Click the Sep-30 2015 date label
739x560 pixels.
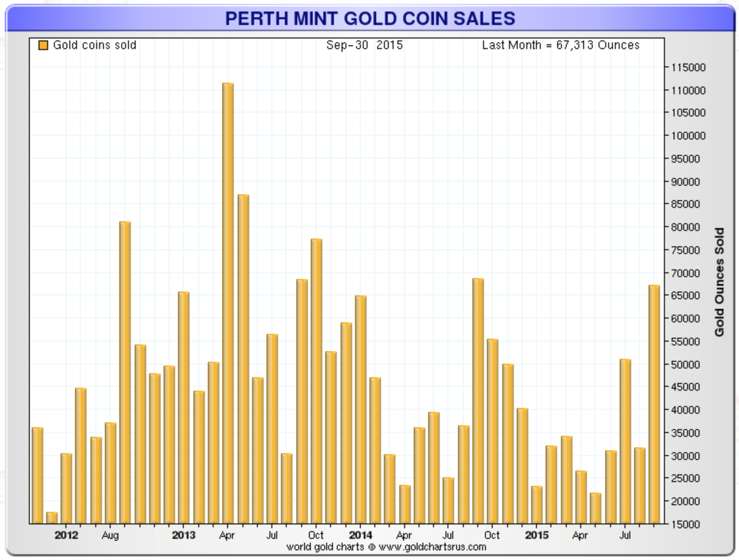coord(364,45)
